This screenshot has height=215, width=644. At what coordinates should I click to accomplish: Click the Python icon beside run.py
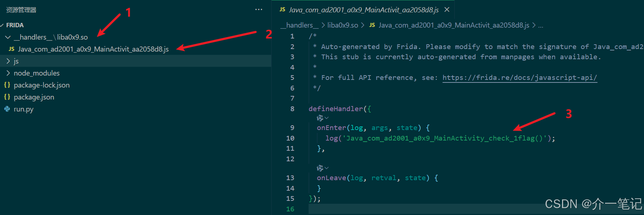click(7, 109)
